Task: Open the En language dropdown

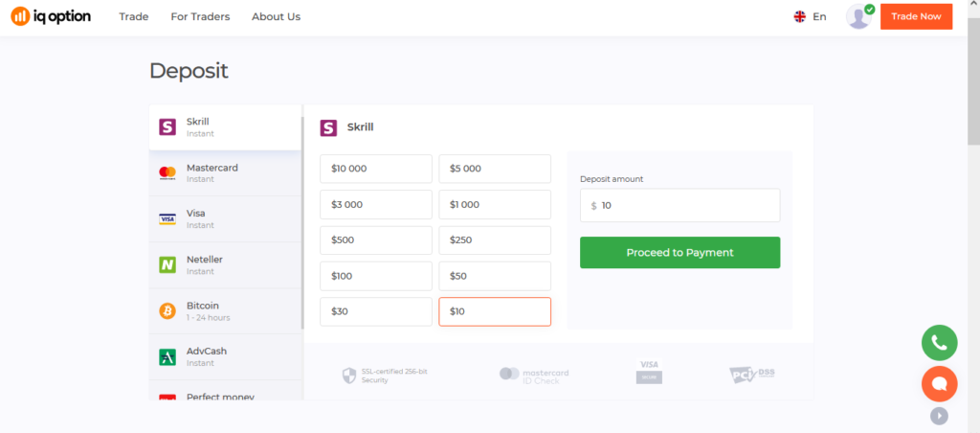Action: pos(810,16)
